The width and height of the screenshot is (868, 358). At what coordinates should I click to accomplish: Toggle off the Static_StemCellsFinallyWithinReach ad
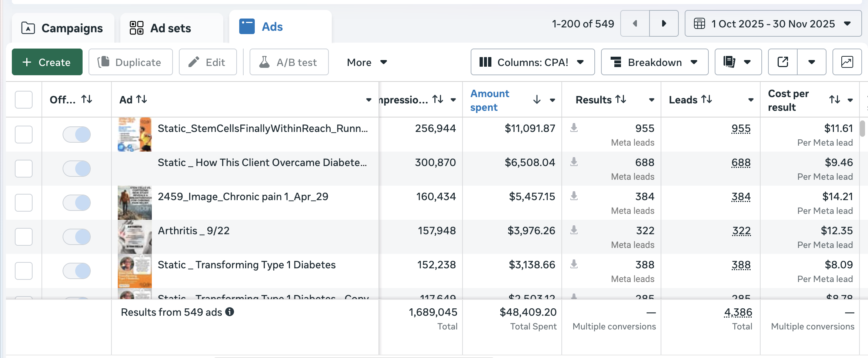point(77,135)
